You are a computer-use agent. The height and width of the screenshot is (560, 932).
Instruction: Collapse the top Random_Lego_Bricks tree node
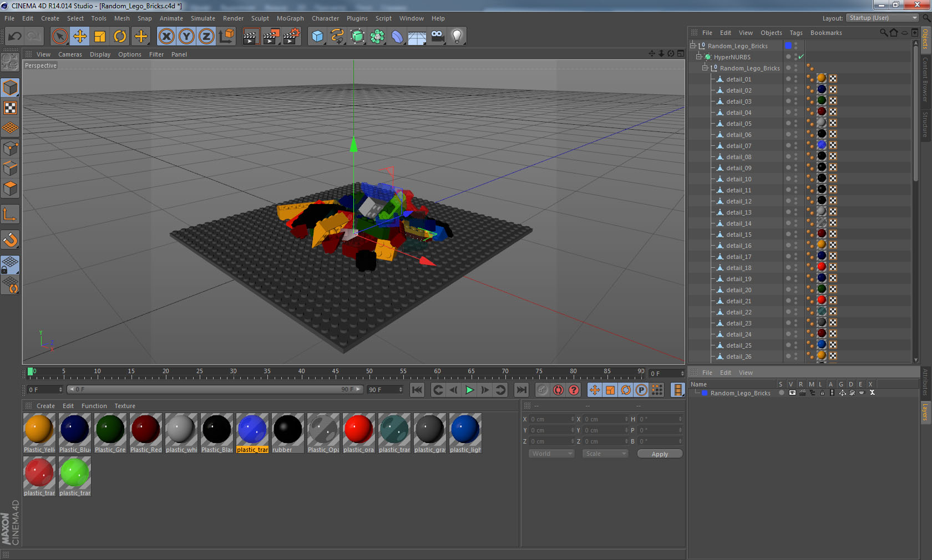(x=692, y=46)
